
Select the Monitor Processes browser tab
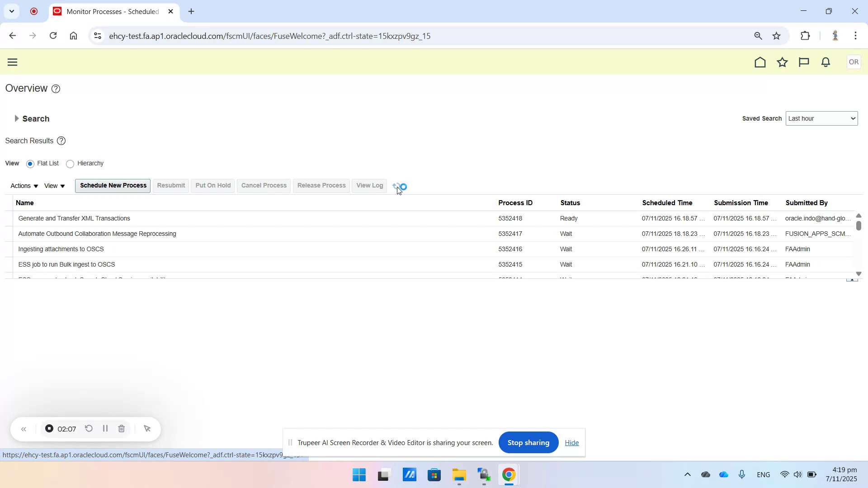click(x=108, y=11)
